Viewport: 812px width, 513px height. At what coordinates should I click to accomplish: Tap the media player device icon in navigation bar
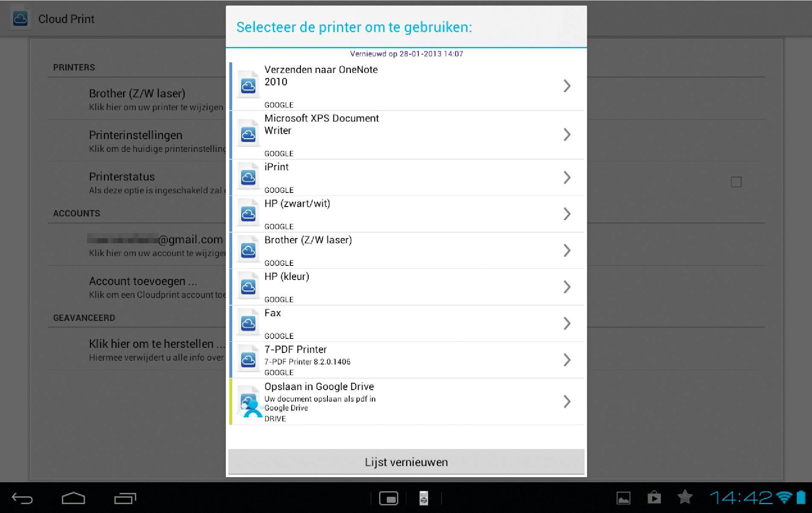(424, 498)
